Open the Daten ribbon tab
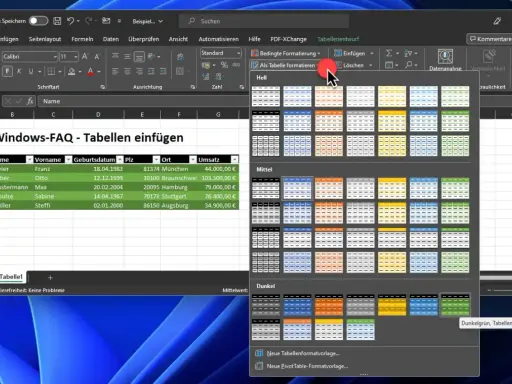 pyautogui.click(x=111, y=39)
